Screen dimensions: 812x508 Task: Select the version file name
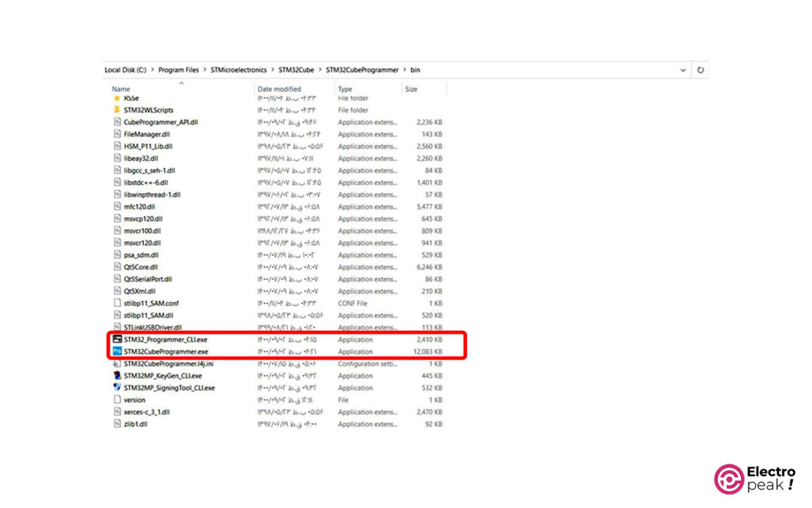135,400
